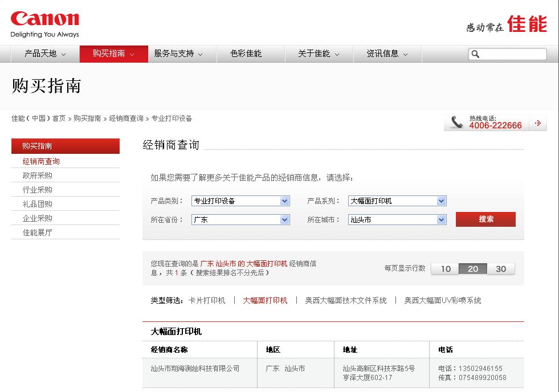Screen dimensions: 559x392
Task: Click the 电话 column header
Action: click(446, 350)
